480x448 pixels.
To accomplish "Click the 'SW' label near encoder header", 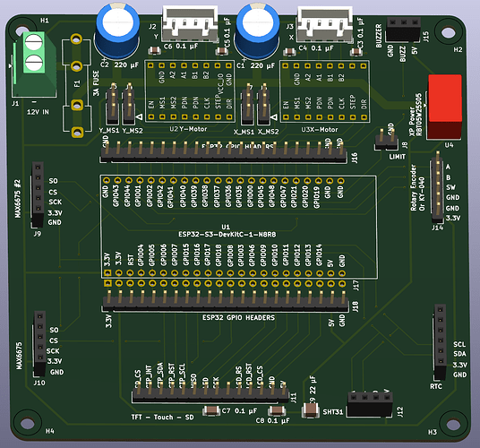I will coord(450,187).
